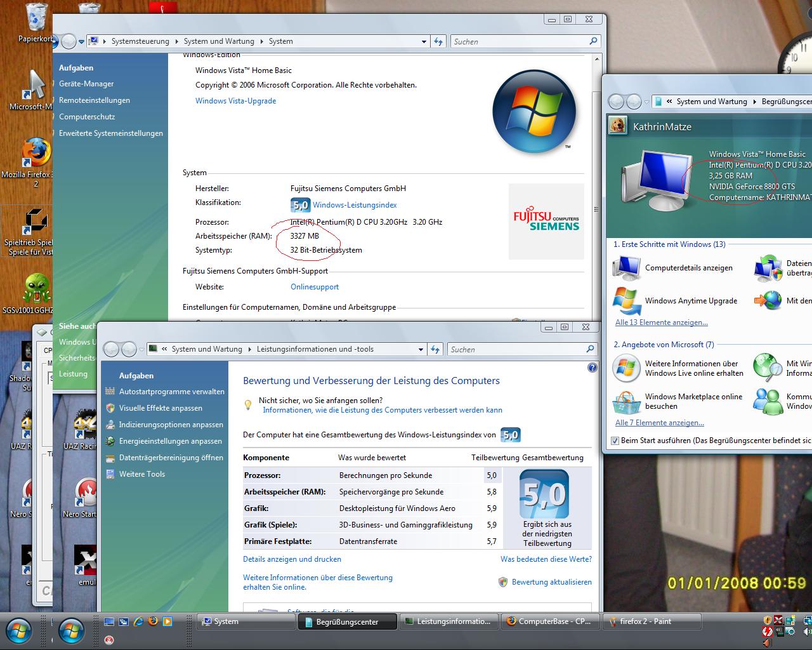Screen dimensions: 812x650
Task: Open Was bedeuten diese Werte?
Action: click(x=546, y=559)
